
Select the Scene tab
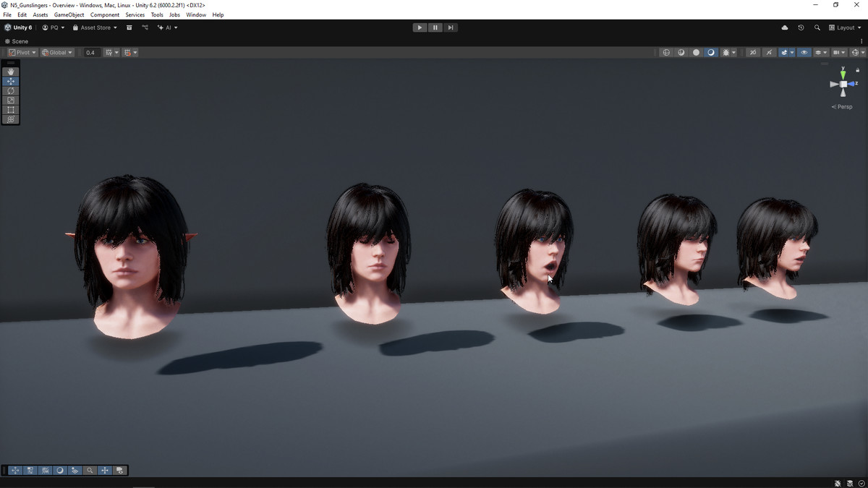point(17,41)
